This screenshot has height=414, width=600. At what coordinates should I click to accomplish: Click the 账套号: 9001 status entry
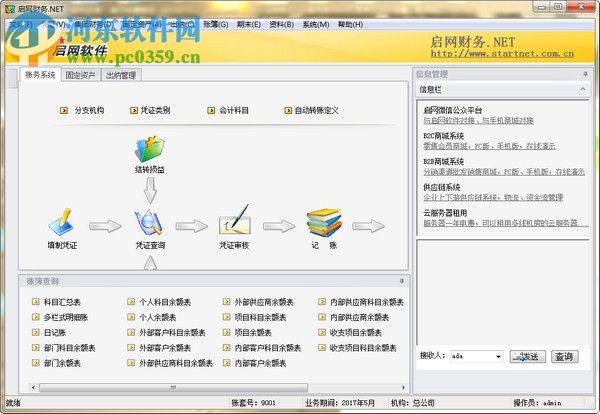253,403
